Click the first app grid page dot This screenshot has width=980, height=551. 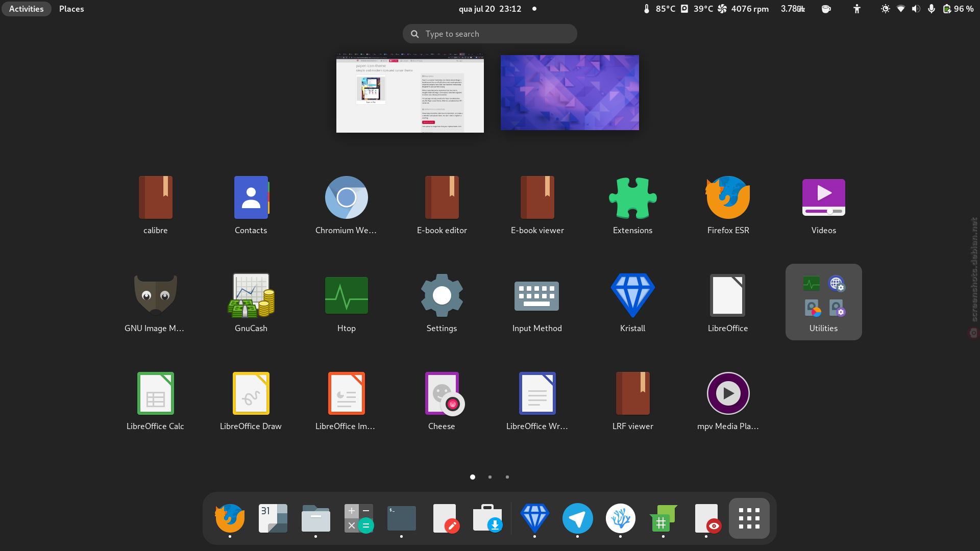click(x=473, y=477)
